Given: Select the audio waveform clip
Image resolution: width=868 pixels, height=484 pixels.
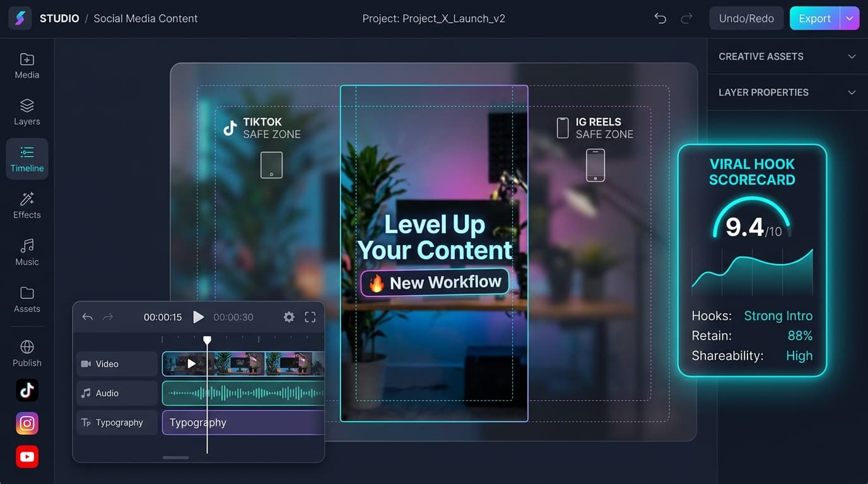Looking at the screenshot, I should coord(243,393).
